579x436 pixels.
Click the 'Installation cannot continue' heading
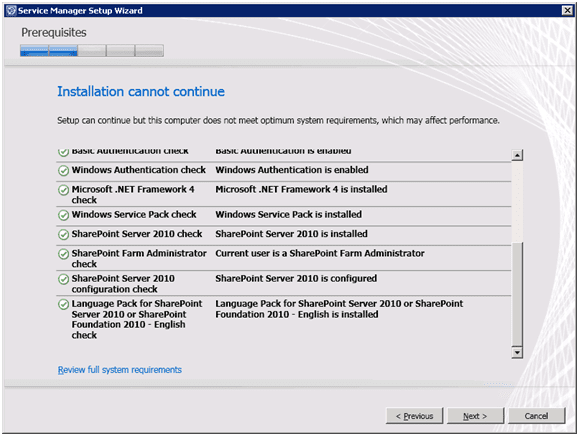[x=141, y=92]
